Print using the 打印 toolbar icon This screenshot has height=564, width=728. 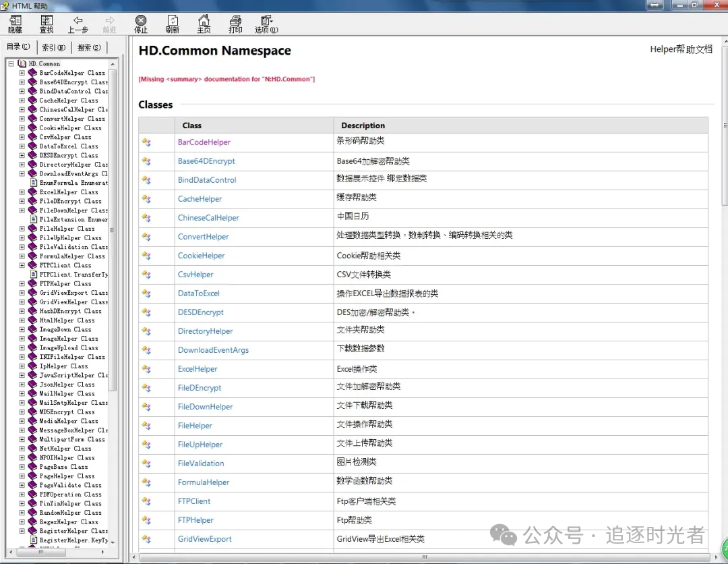pos(235,24)
